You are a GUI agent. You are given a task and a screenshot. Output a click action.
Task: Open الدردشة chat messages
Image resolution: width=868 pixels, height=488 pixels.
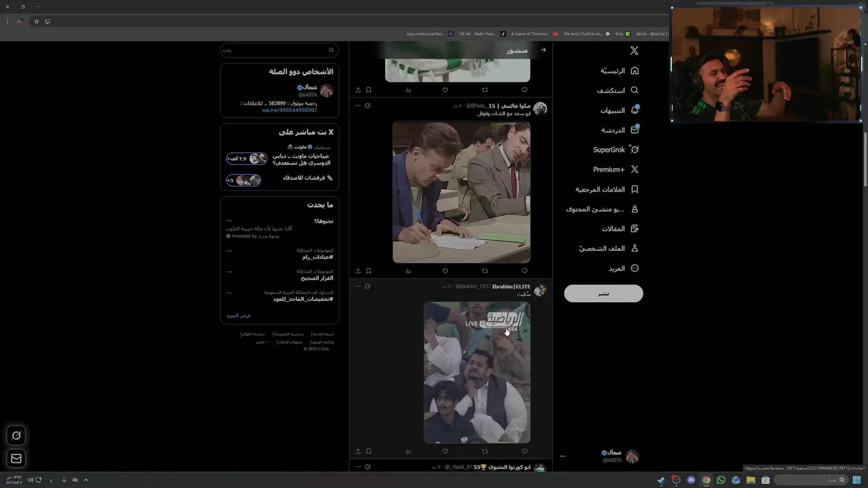620,129
